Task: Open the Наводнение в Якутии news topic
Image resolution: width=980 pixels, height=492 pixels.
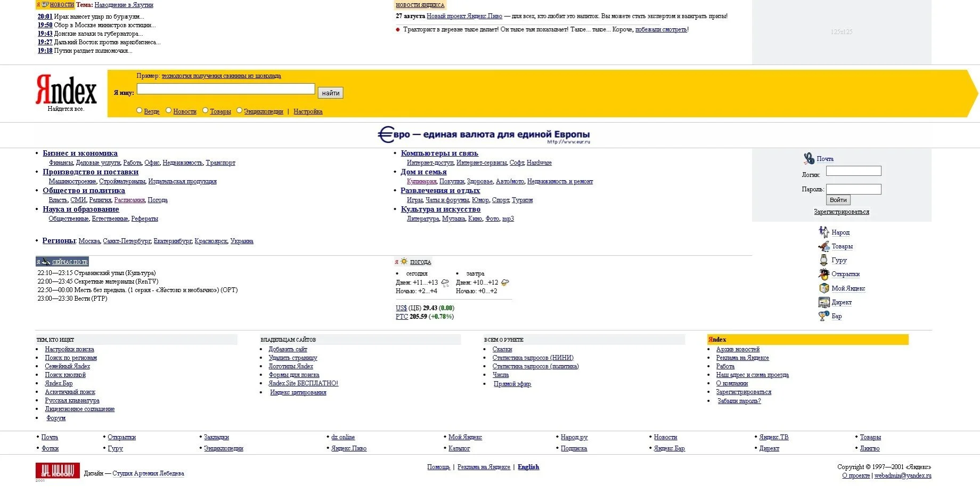Action: coord(124,5)
